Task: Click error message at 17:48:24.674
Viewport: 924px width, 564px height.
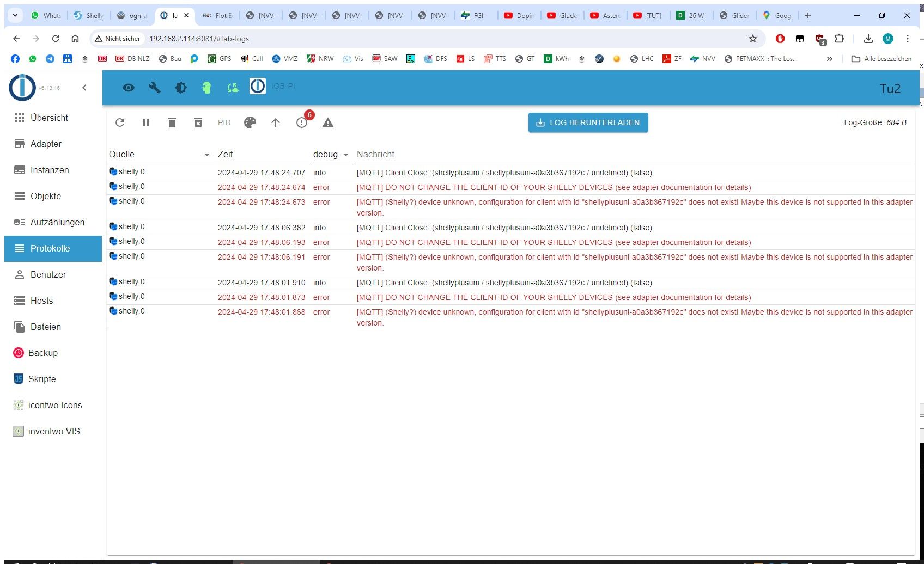Action: [554, 187]
